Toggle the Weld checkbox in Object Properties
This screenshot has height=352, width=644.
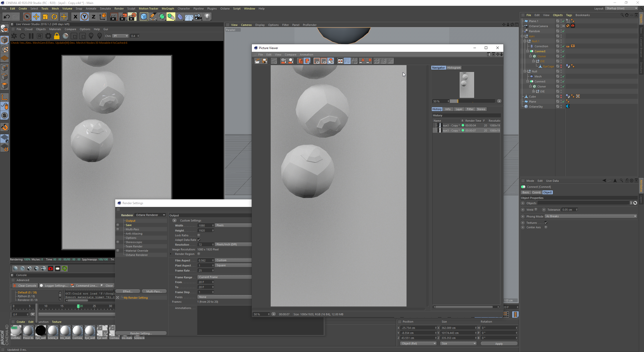(x=536, y=209)
